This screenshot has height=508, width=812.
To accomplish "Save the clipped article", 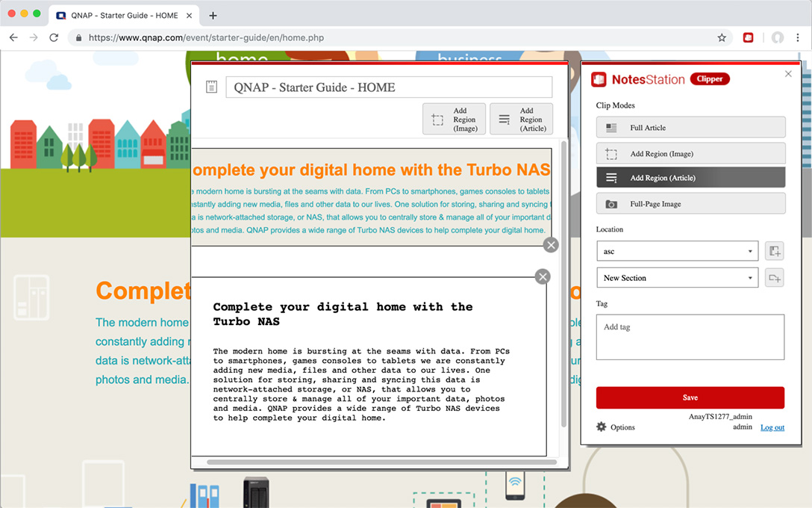I will click(x=690, y=397).
